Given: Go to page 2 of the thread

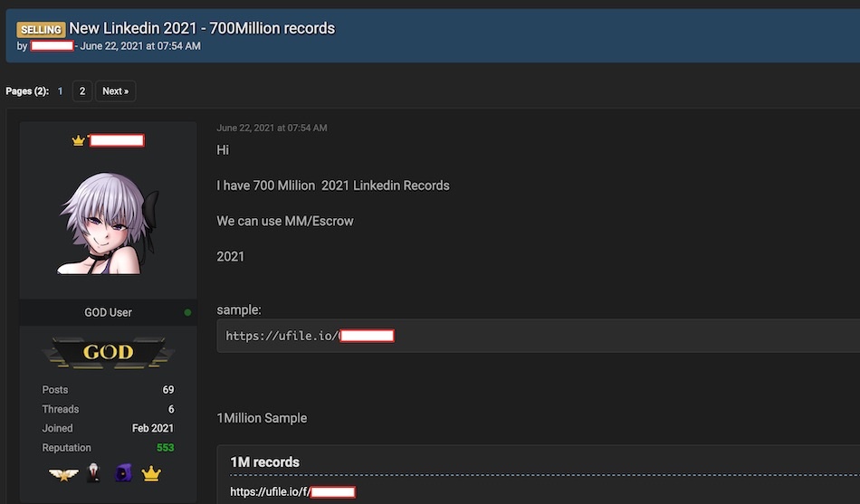Looking at the screenshot, I should point(82,91).
